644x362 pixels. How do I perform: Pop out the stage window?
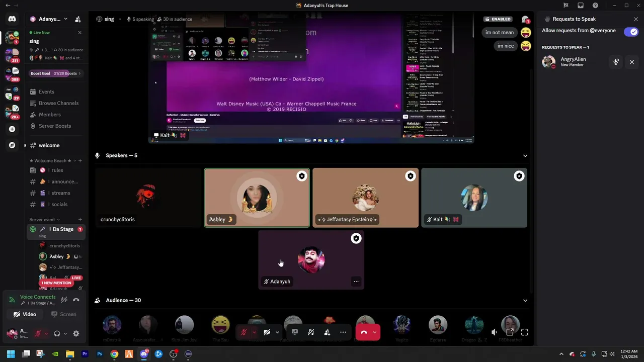[510, 332]
